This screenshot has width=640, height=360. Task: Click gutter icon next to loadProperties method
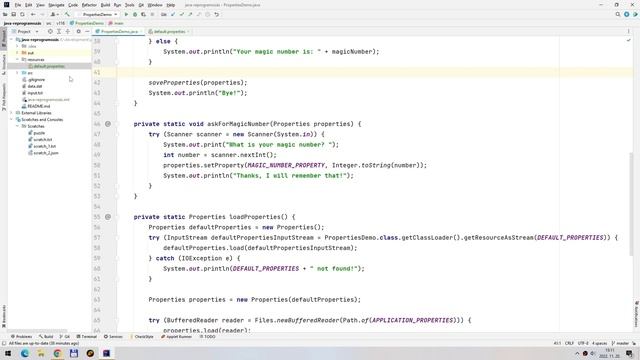tap(108, 217)
